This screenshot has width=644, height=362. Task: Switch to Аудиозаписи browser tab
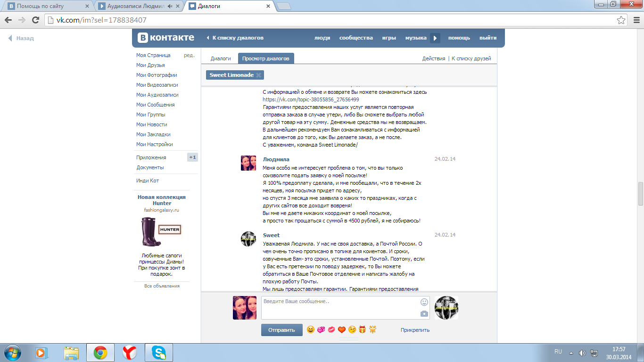[137, 7]
